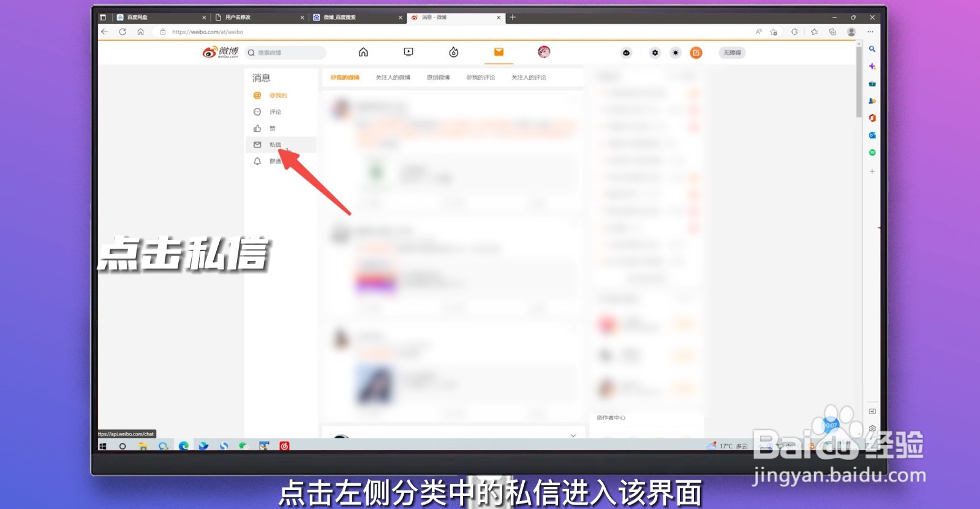
Task: Open File Explorer from the taskbar
Action: point(143,446)
